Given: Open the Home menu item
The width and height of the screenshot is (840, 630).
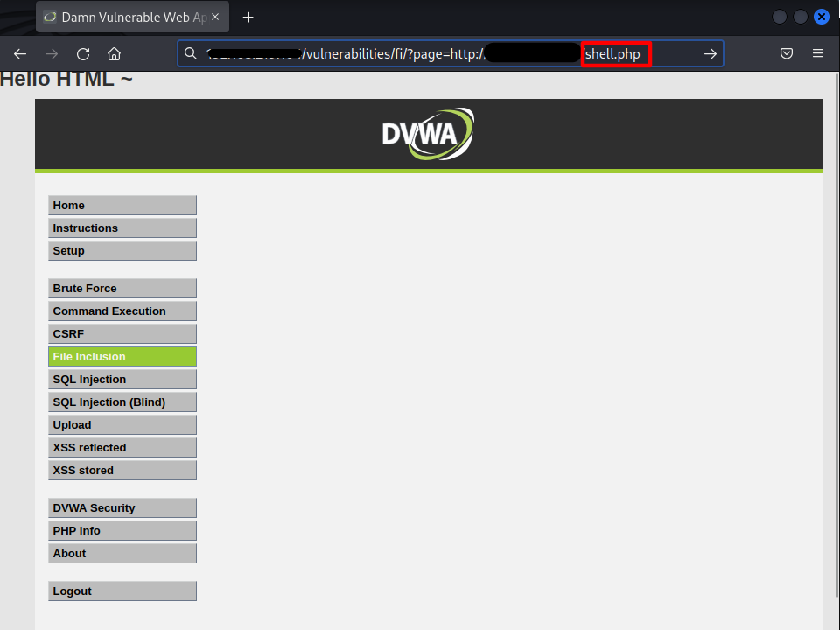Looking at the screenshot, I should pyautogui.click(x=122, y=206).
